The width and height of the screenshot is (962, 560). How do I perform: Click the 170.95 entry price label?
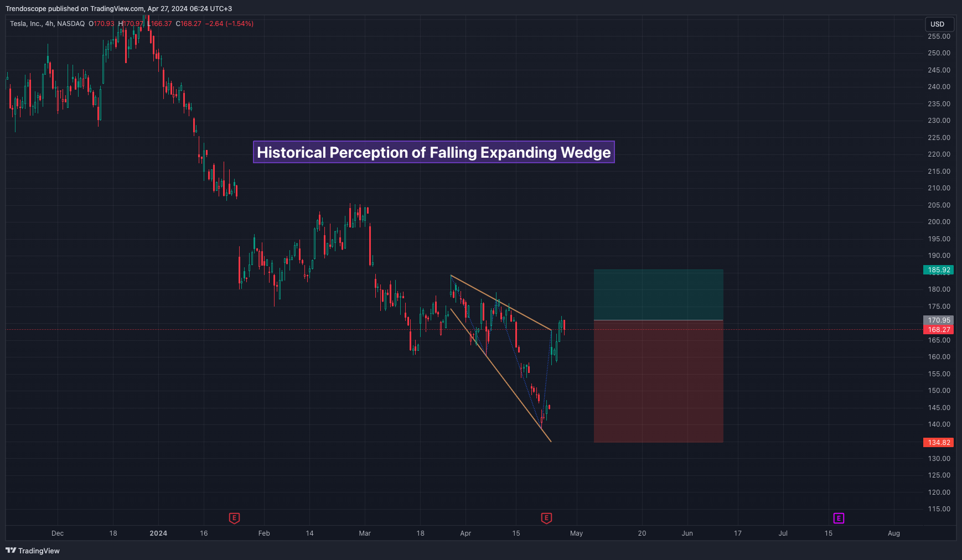939,320
